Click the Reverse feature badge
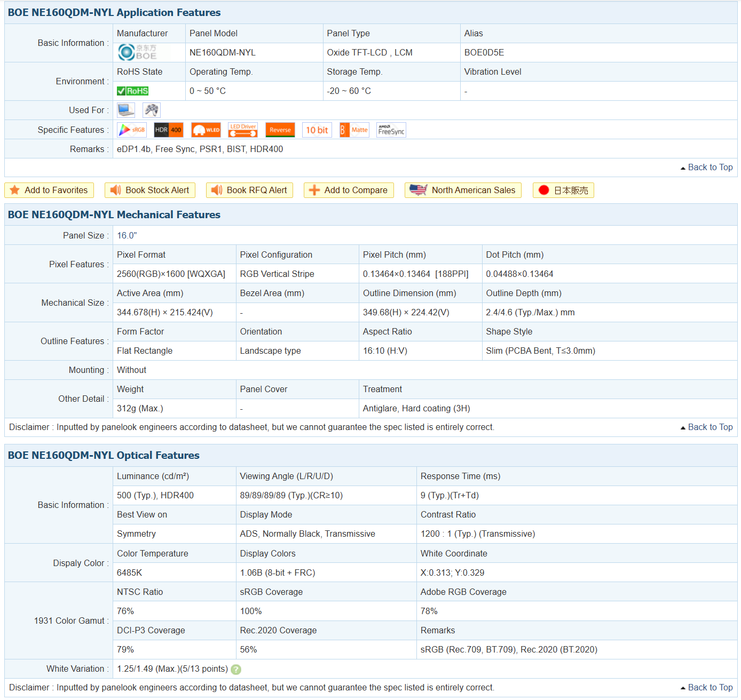Viewport: 741px width, 700px height. pos(280,130)
